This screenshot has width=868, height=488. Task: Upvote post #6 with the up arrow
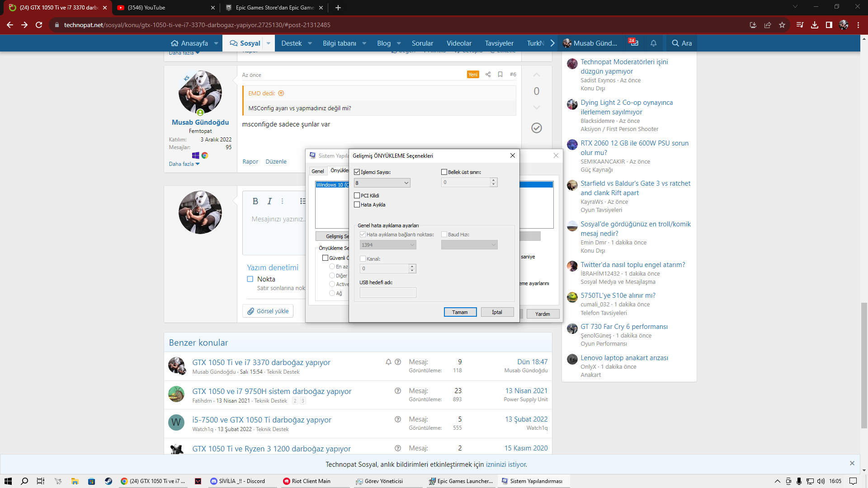tap(537, 75)
